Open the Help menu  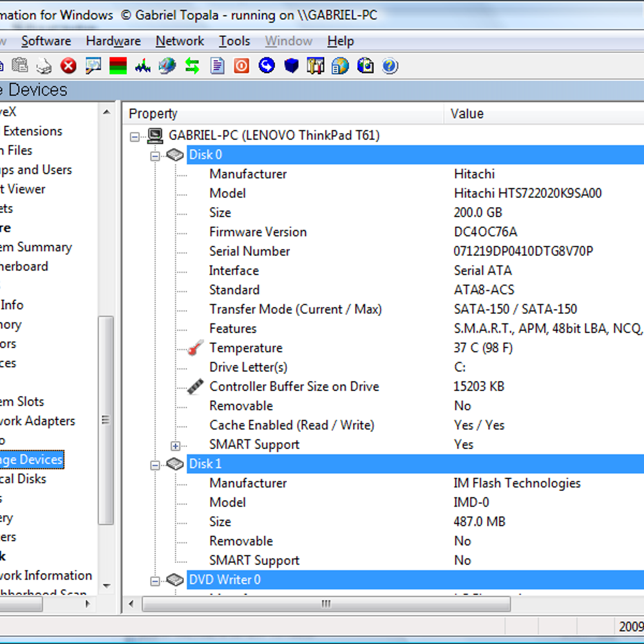point(341,41)
